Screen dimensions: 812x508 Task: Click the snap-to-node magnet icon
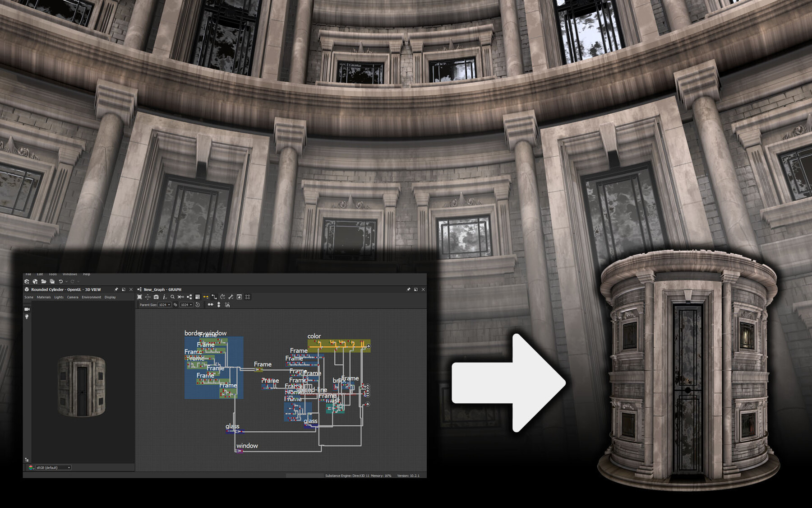pyautogui.click(x=227, y=305)
